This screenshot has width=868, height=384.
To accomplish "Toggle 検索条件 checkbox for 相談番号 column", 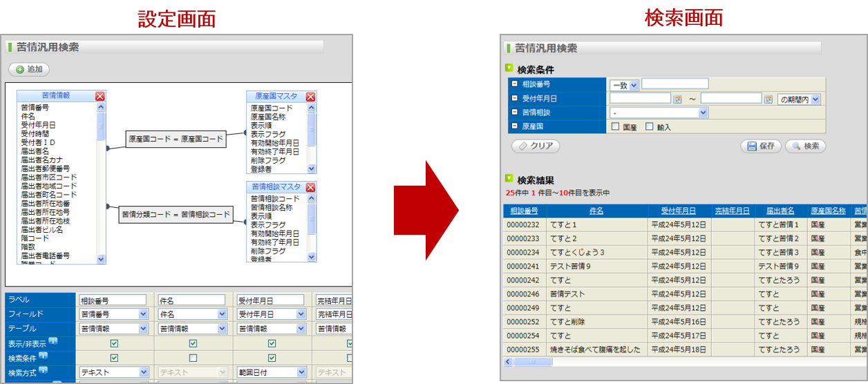I will click(x=114, y=358).
